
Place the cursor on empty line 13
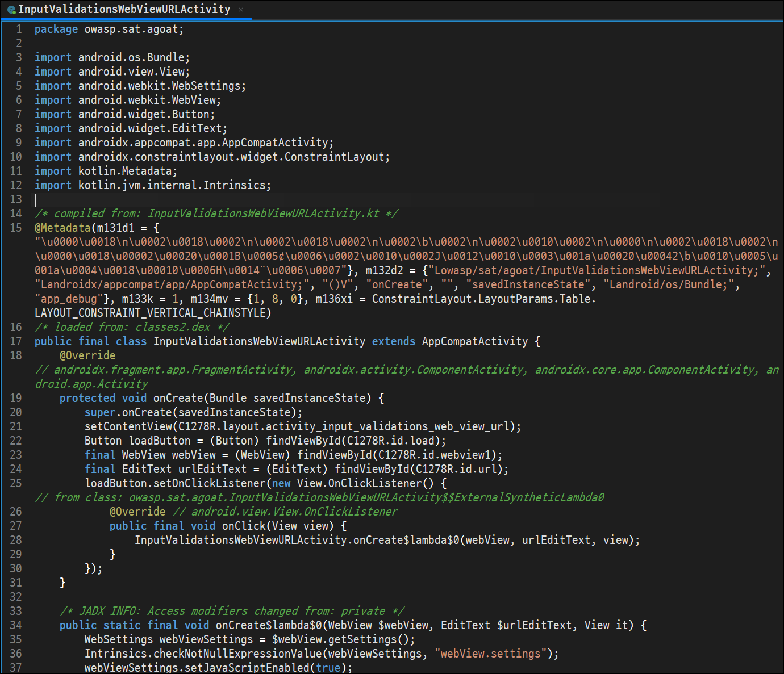(x=341, y=199)
